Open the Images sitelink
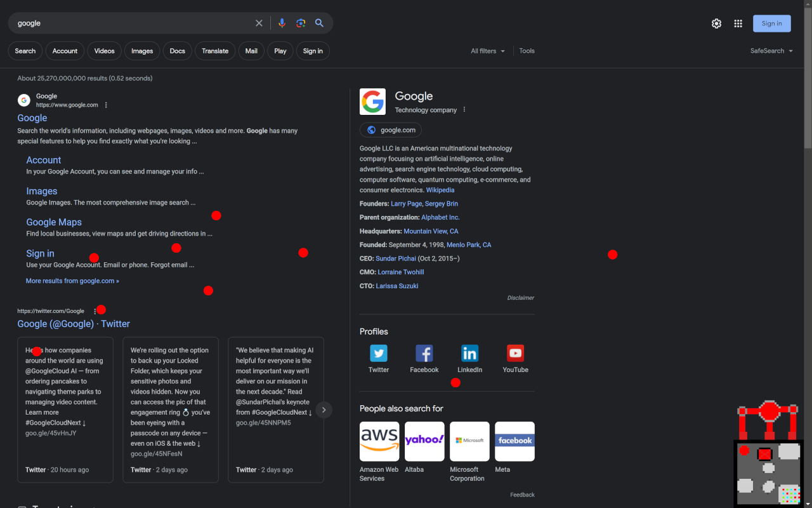Screen dimensions: 812x508 [42, 191]
